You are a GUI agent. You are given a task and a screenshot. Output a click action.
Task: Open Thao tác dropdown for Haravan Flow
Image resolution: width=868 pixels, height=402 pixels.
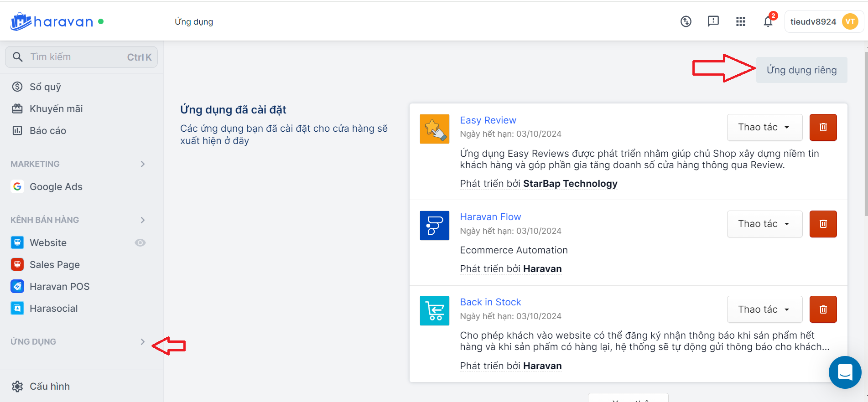point(765,224)
